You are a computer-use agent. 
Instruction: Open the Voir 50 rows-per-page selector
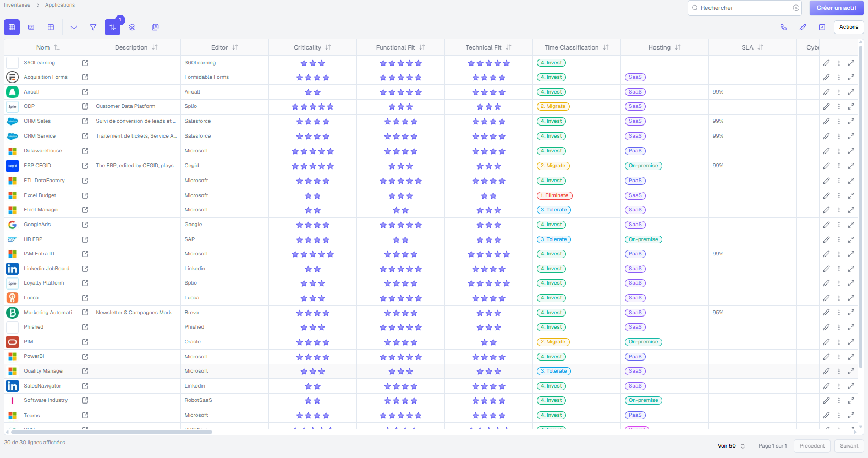pyautogui.click(x=731, y=446)
